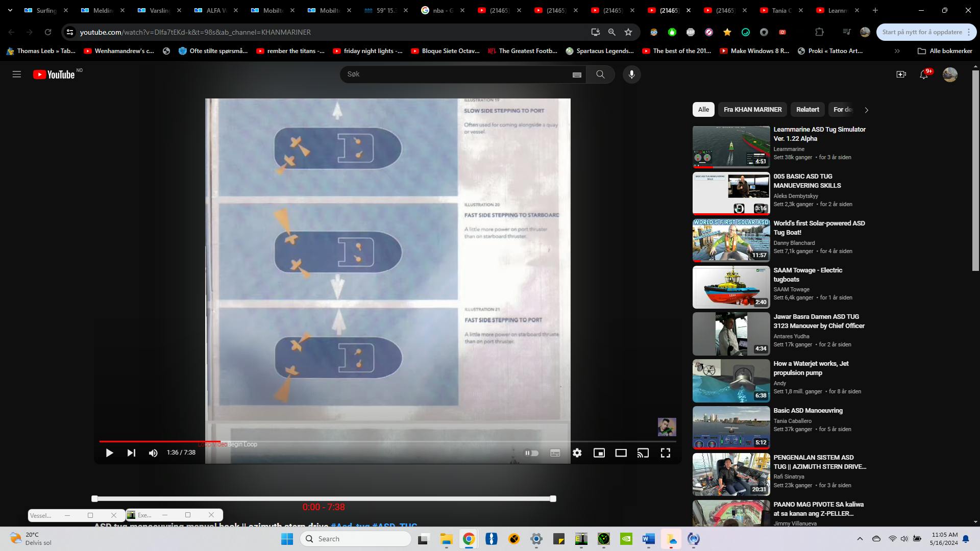
Task: Cast video to TV
Action: [643, 453]
